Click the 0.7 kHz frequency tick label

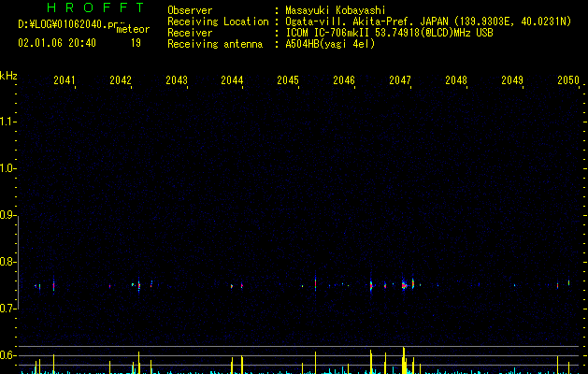7,309
